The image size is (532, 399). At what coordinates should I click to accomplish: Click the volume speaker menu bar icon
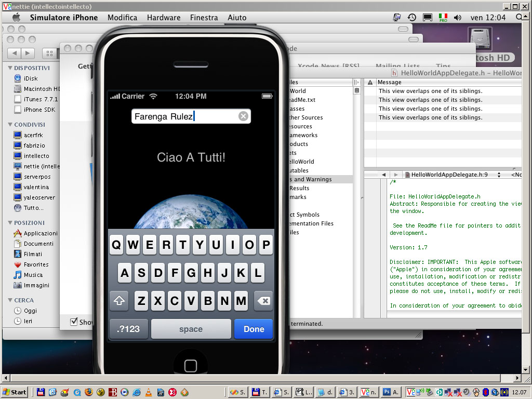coord(457,17)
